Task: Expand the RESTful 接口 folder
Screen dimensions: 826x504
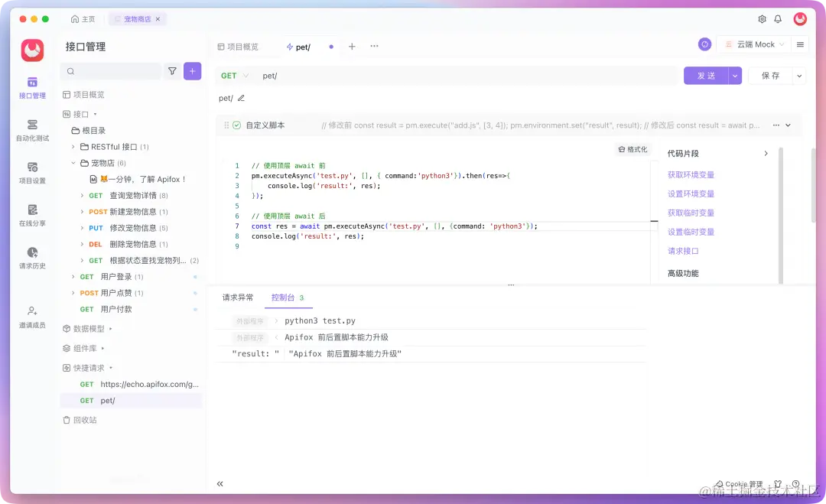Action: click(x=73, y=147)
